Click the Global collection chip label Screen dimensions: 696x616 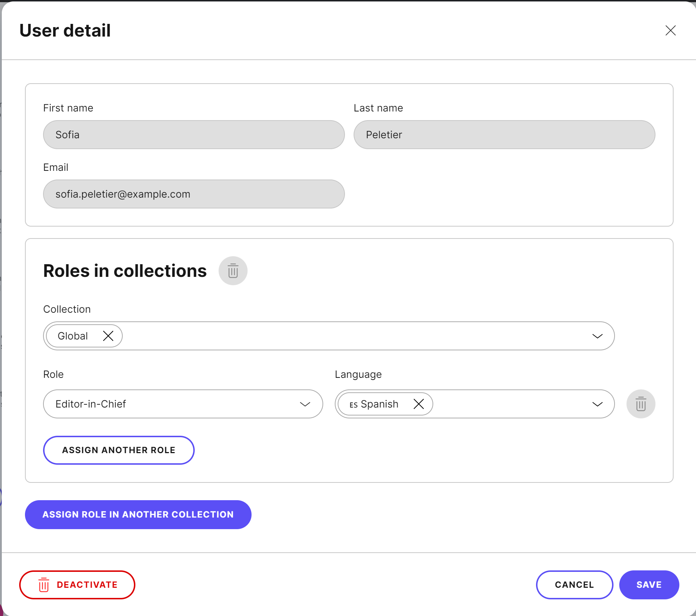coord(73,336)
